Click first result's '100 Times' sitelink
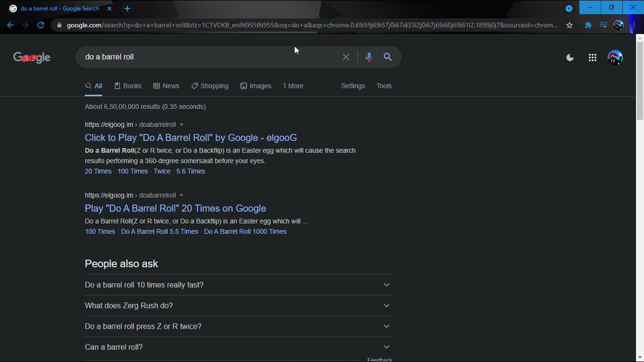This screenshot has width=644, height=362. tap(132, 171)
